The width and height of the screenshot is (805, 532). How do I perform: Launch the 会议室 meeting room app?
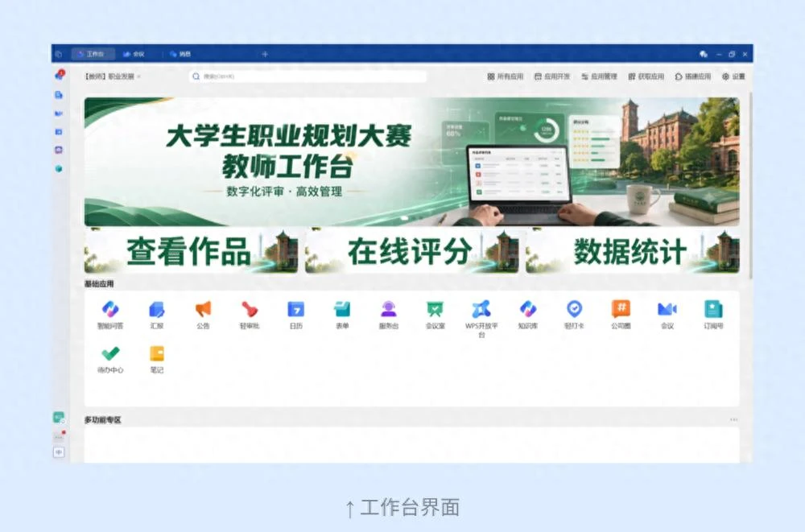pyautogui.click(x=435, y=314)
